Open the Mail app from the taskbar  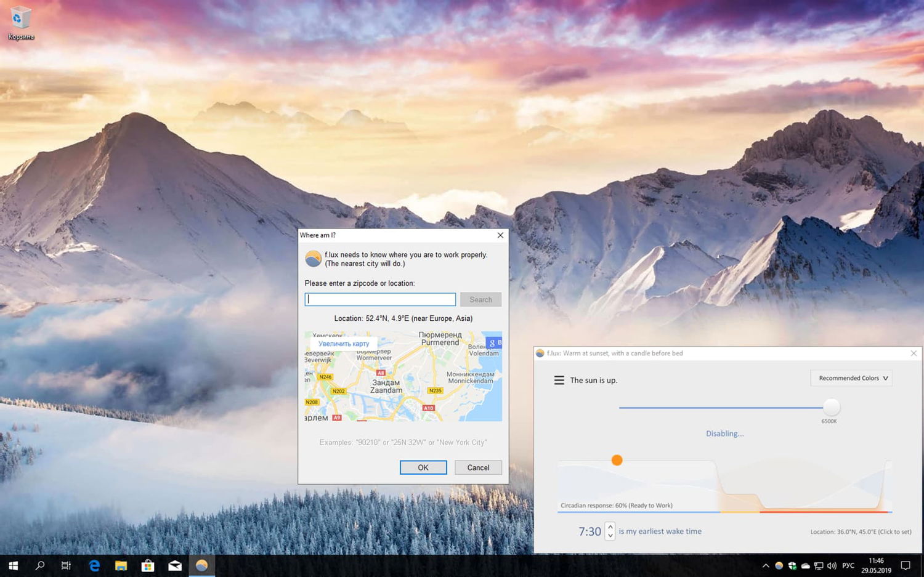pos(175,565)
